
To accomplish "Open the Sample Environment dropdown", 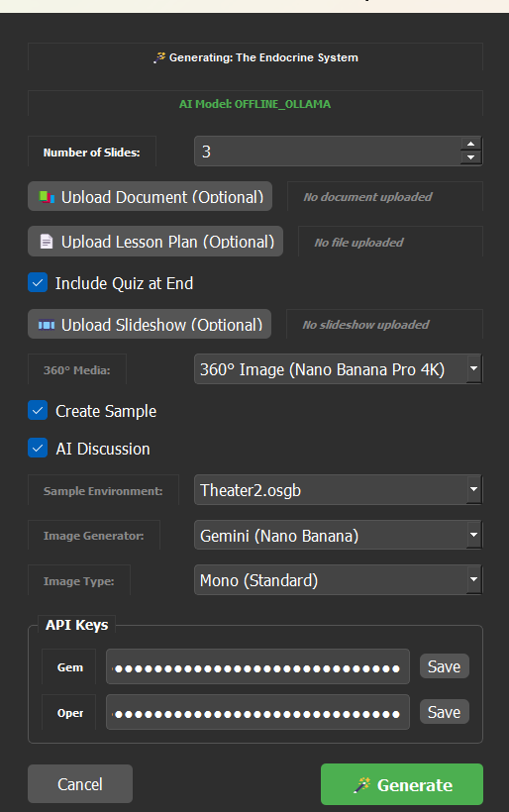I will point(338,490).
